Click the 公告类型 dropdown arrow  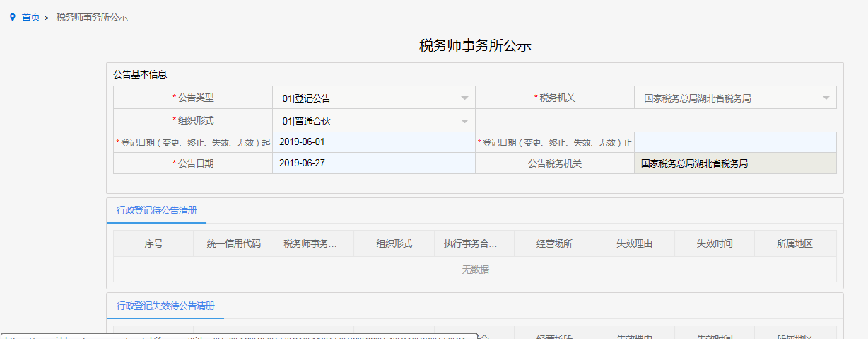click(464, 98)
